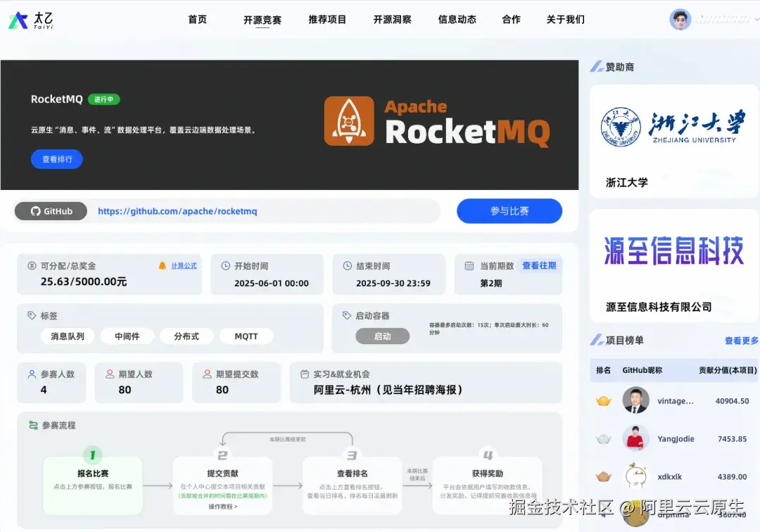This screenshot has height=532, width=760.
Task: Click the Apache RocketMQ rocket logo
Action: point(349,120)
